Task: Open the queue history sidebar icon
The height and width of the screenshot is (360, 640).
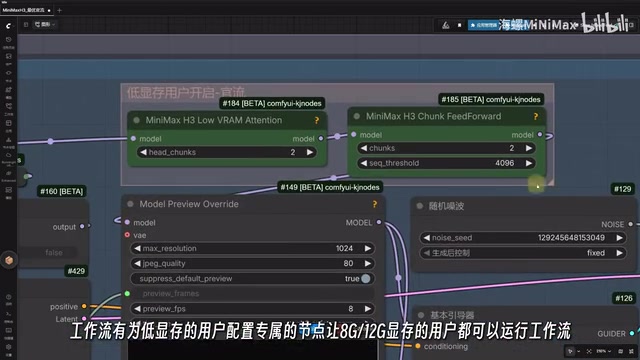Action: [9, 40]
